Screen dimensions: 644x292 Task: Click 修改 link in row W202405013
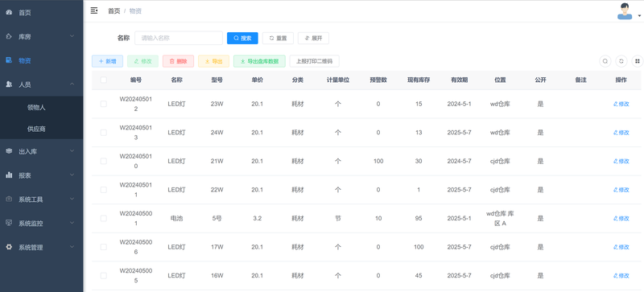click(x=621, y=133)
